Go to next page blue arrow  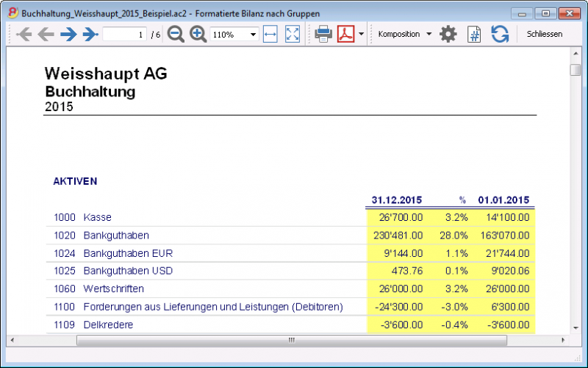pos(68,34)
